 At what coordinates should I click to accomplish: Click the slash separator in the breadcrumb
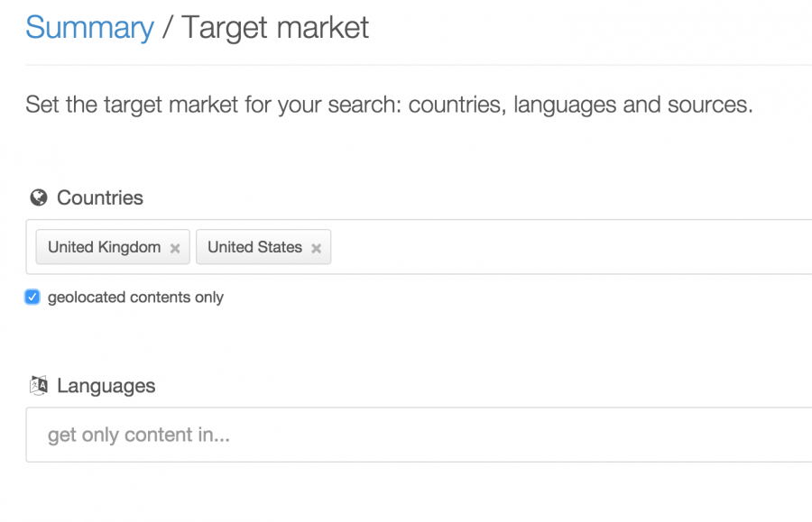[x=167, y=27]
